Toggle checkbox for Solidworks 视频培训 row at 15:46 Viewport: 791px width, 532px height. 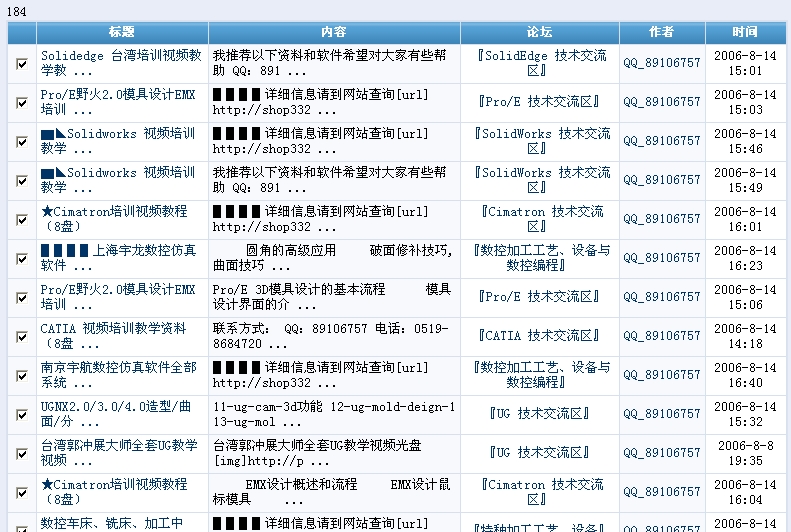[22, 142]
